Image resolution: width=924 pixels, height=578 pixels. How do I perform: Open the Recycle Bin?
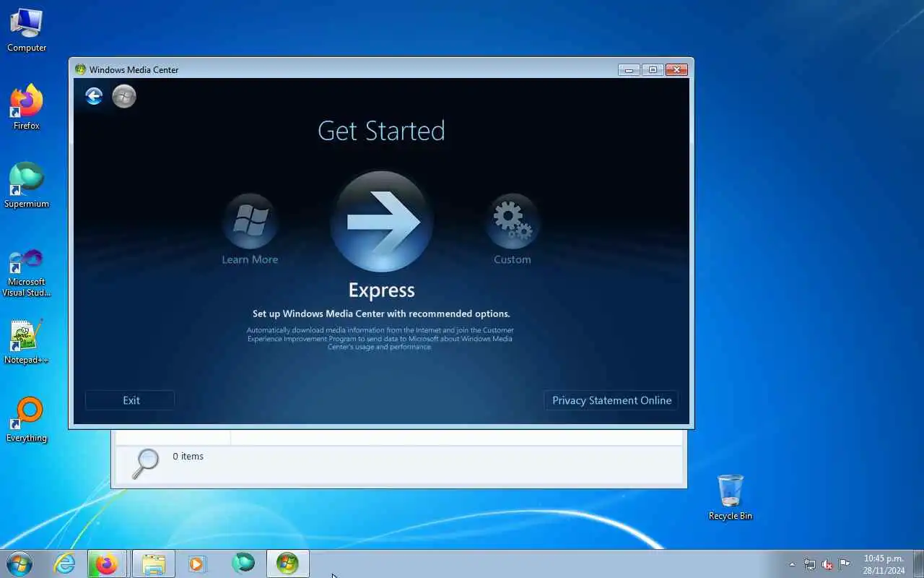[731, 498]
